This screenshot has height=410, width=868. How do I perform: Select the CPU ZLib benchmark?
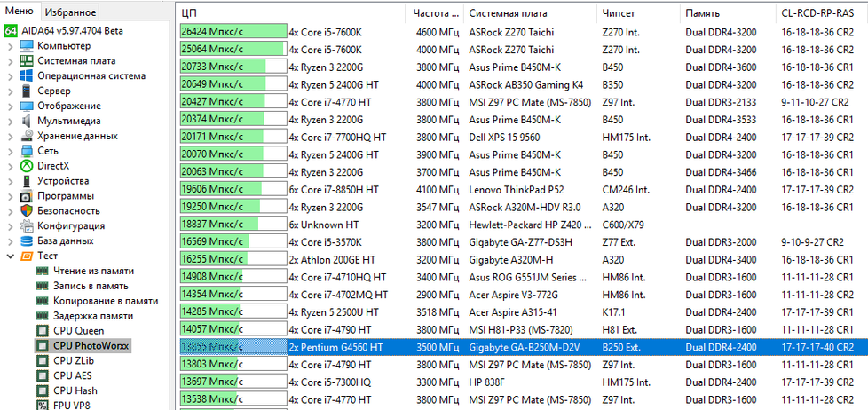75,360
